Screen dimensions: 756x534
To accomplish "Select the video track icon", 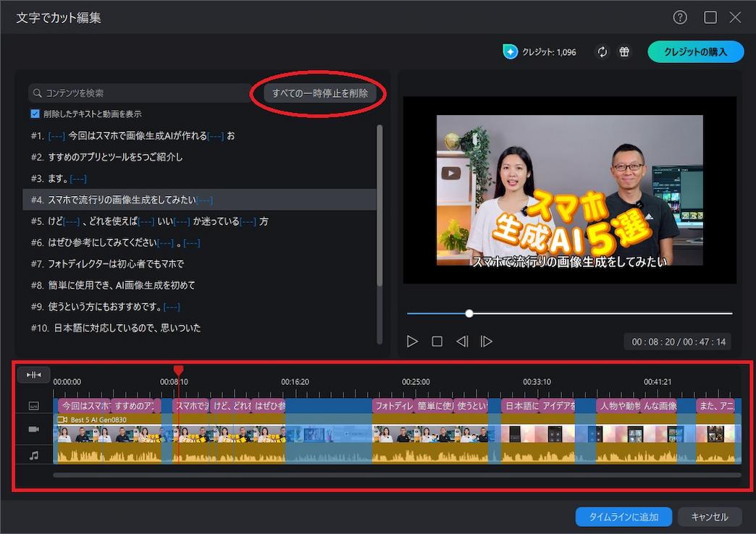I will pos(33,428).
